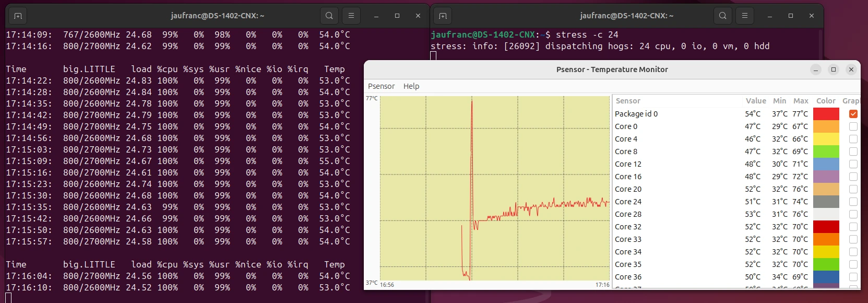Enable graph checkbox for Core 0
Image resolution: width=868 pixels, height=303 pixels.
pyautogui.click(x=853, y=126)
